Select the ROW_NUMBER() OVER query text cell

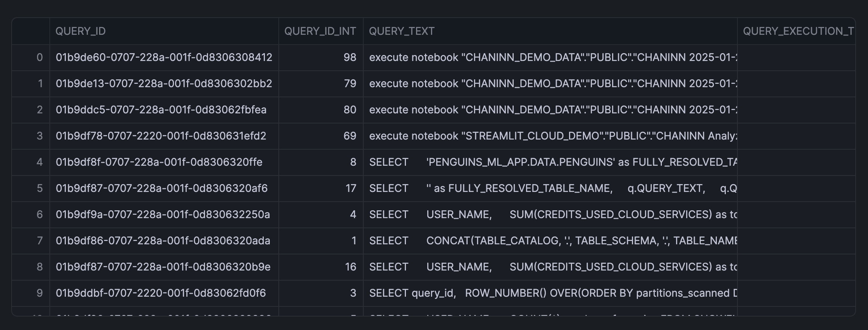(x=552, y=293)
